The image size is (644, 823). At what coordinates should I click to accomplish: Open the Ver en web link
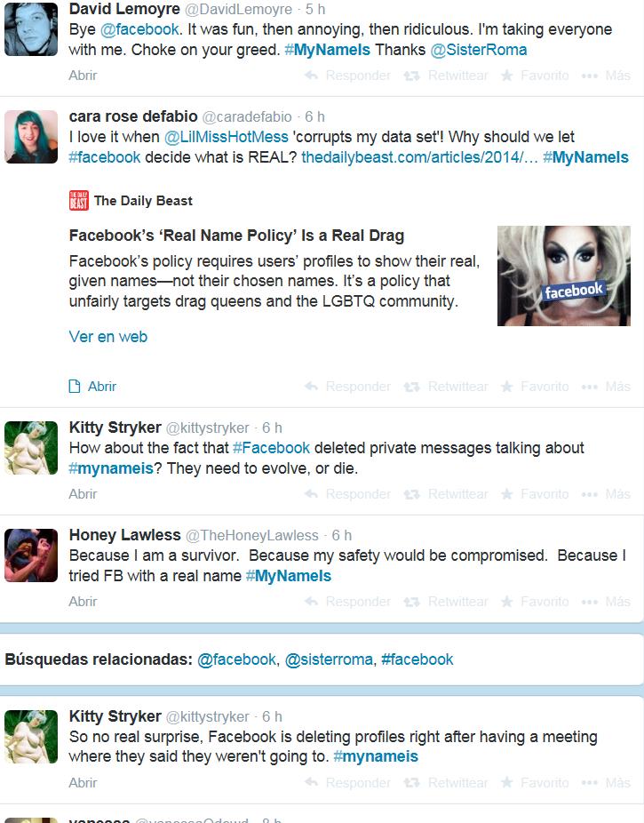tap(108, 337)
